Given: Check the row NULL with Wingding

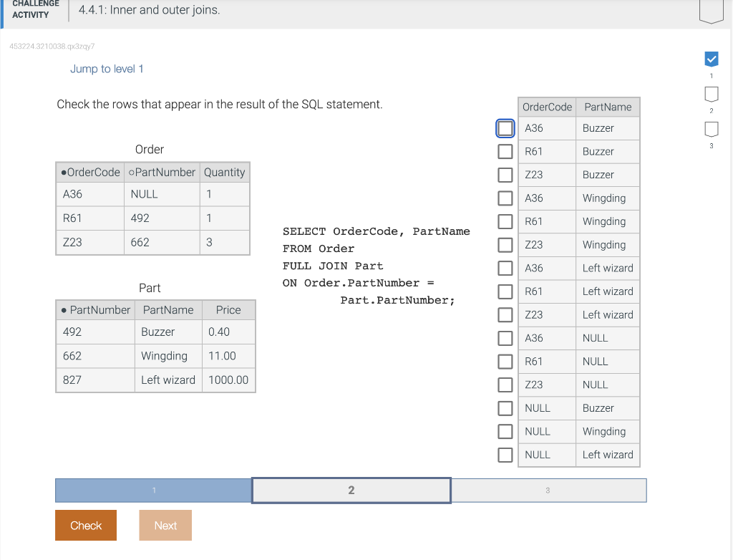Looking at the screenshot, I should (505, 431).
